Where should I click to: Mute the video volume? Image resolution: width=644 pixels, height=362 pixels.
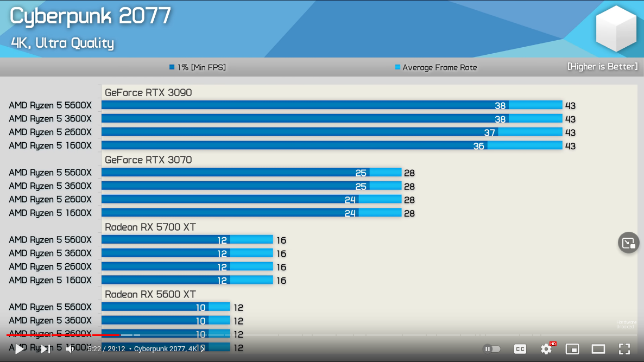(x=70, y=349)
